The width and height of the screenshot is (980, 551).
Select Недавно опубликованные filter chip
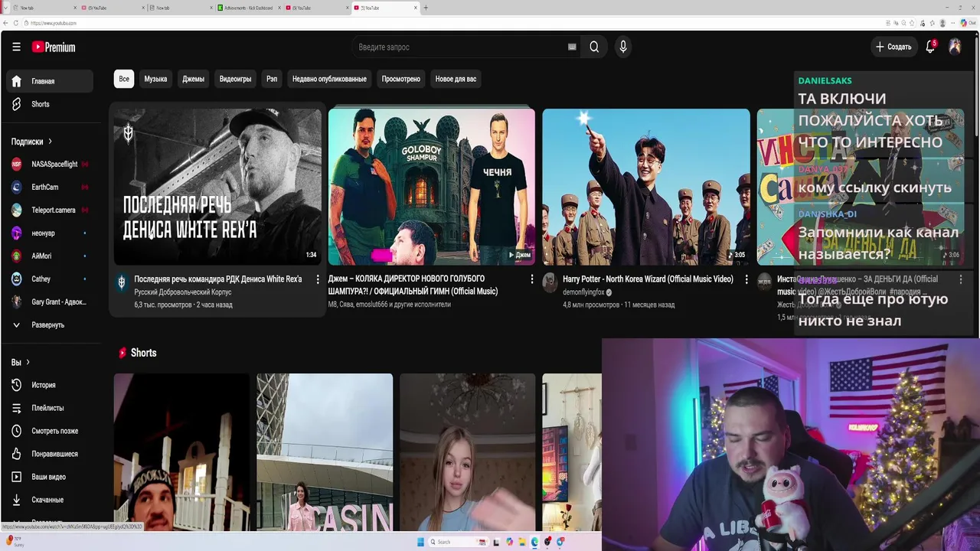tap(329, 79)
